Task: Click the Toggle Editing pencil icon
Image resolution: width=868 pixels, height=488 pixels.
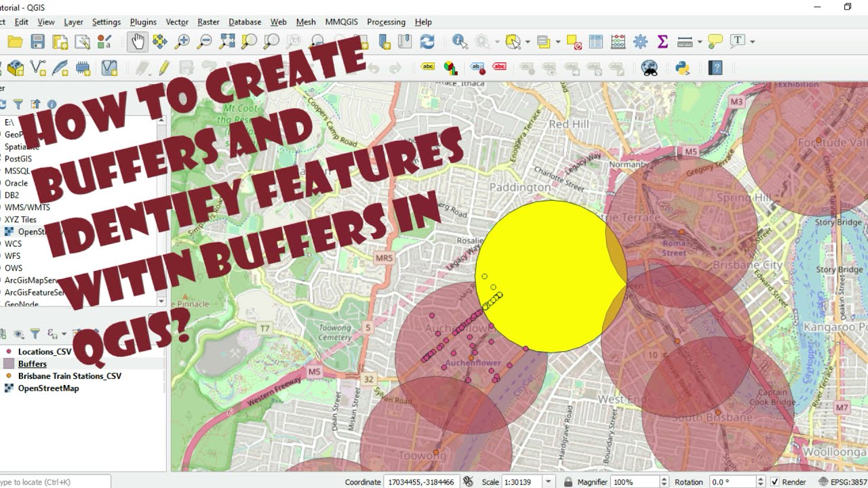Action: (x=164, y=68)
